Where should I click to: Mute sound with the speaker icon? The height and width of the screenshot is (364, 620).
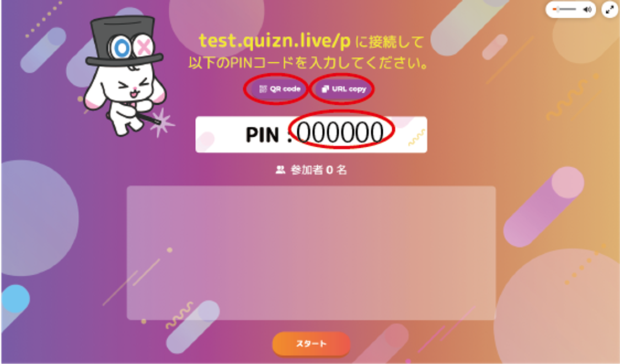[587, 9]
